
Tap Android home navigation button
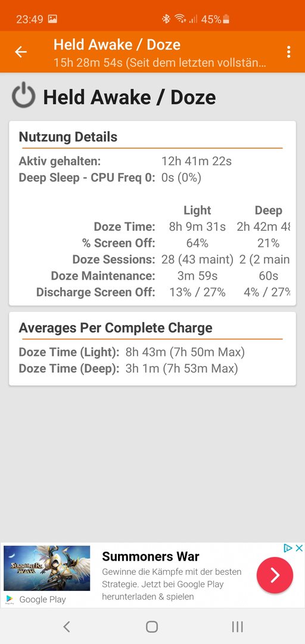pos(152,626)
